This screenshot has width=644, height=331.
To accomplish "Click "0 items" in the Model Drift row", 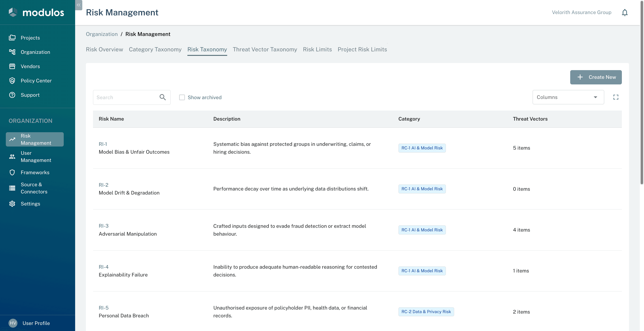I will 521,189.
